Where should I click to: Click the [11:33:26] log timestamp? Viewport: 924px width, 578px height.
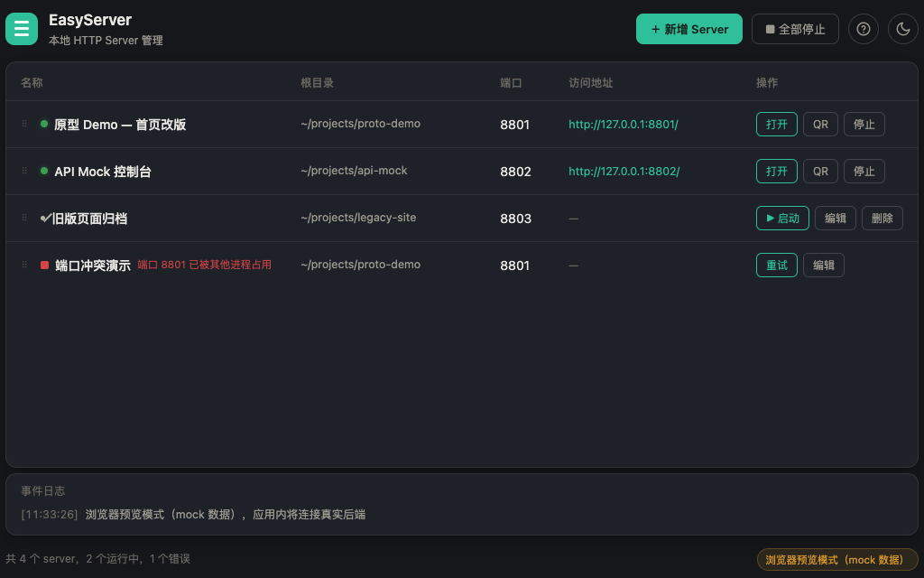click(50, 514)
